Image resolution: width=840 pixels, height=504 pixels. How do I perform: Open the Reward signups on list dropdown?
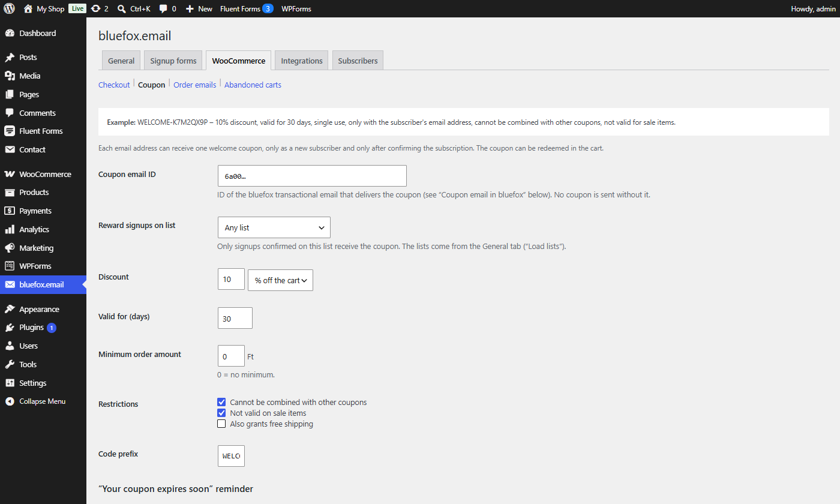[274, 227]
